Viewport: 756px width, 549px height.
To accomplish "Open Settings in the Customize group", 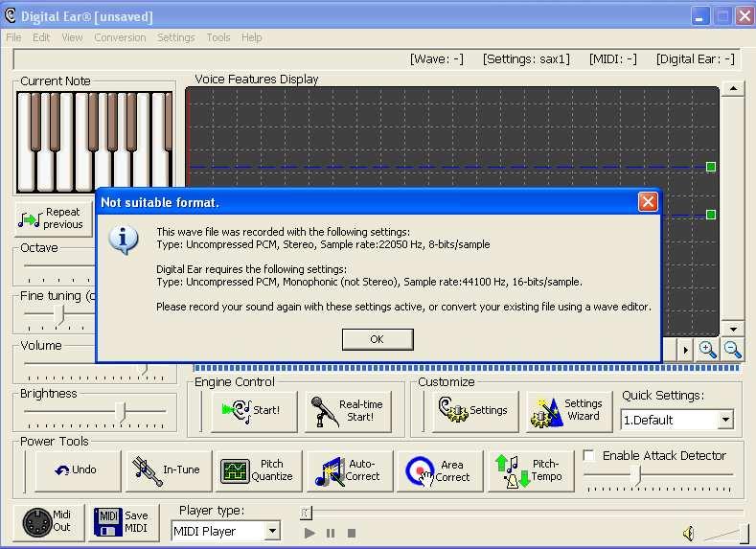I will tap(475, 411).
